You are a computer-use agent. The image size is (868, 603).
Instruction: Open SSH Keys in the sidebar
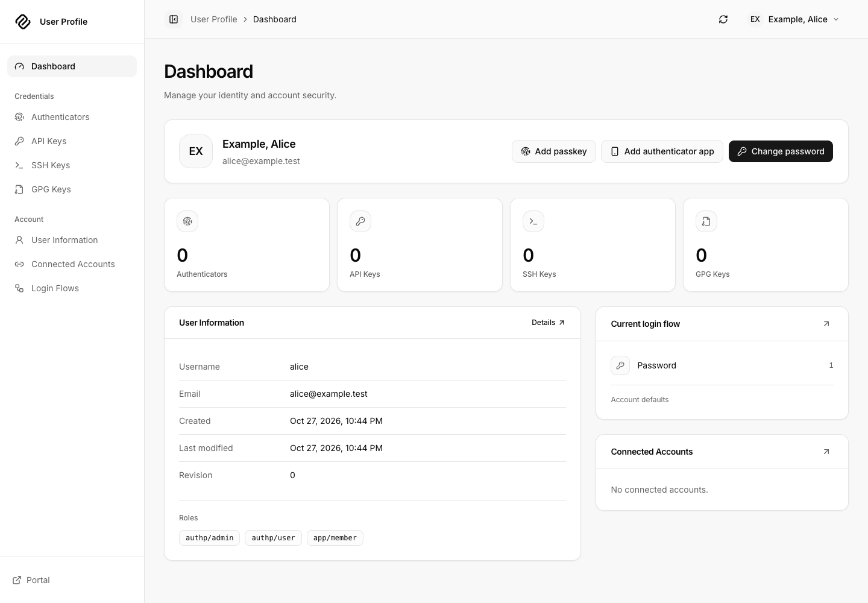pyautogui.click(x=72, y=165)
